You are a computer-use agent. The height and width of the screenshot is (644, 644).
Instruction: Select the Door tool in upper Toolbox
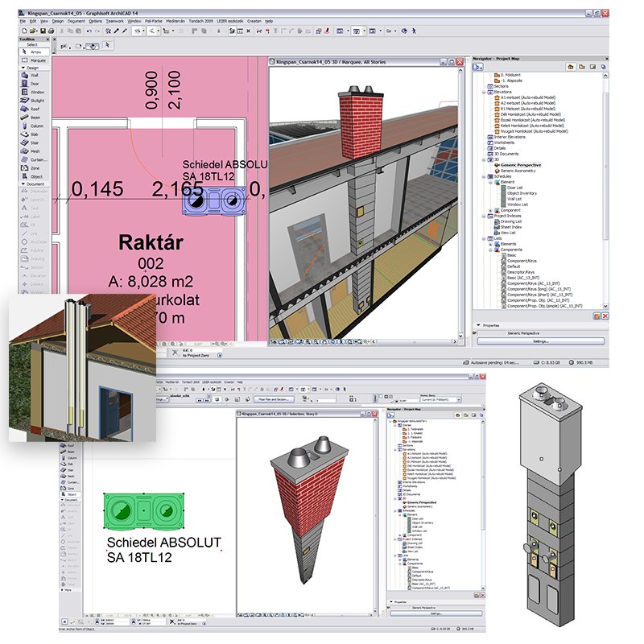pos(34,84)
